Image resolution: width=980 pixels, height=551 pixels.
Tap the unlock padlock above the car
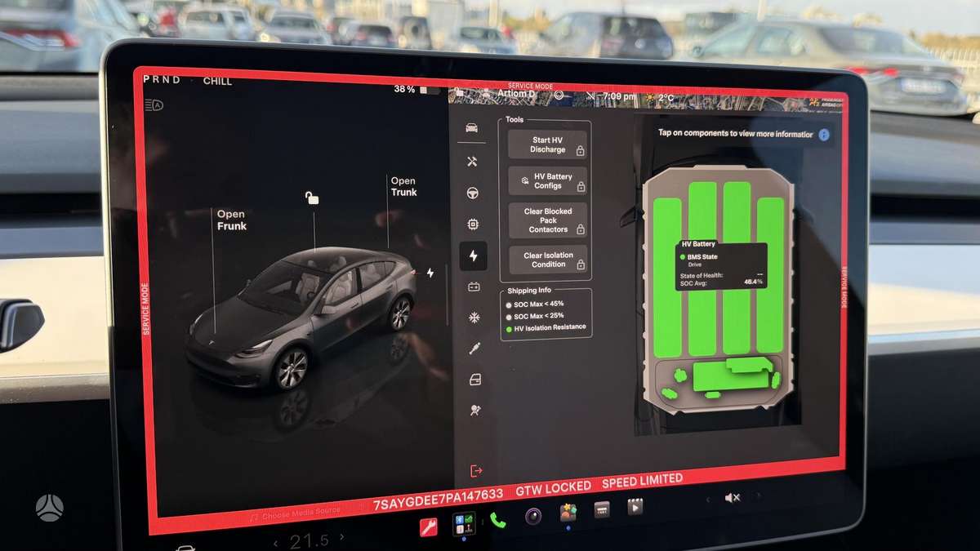point(312,198)
